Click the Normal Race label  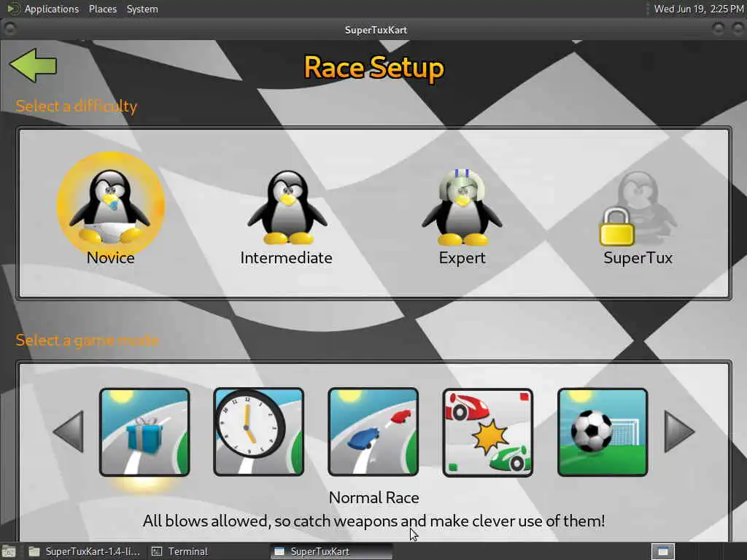(x=374, y=497)
